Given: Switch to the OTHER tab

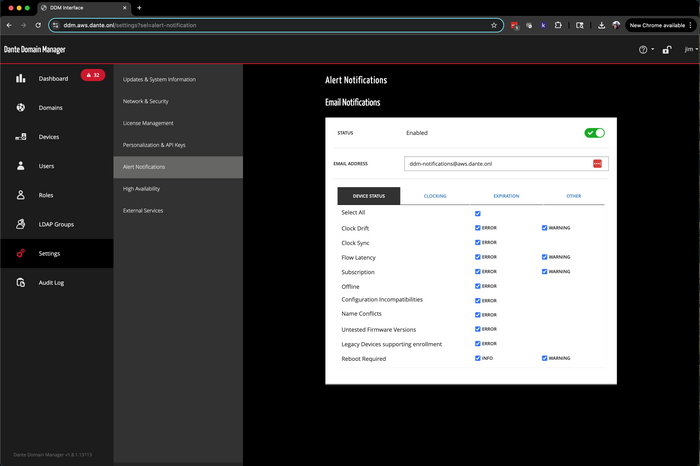Looking at the screenshot, I should [x=574, y=196].
